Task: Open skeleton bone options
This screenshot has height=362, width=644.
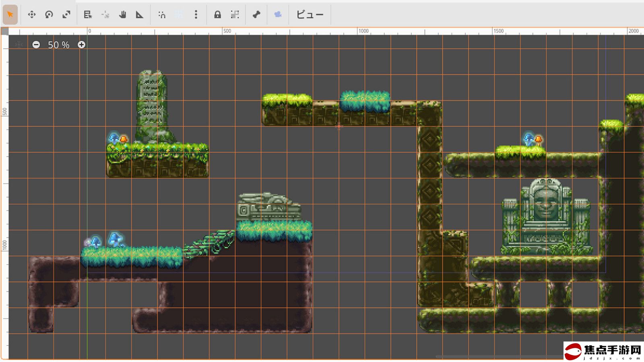Action: [256, 15]
